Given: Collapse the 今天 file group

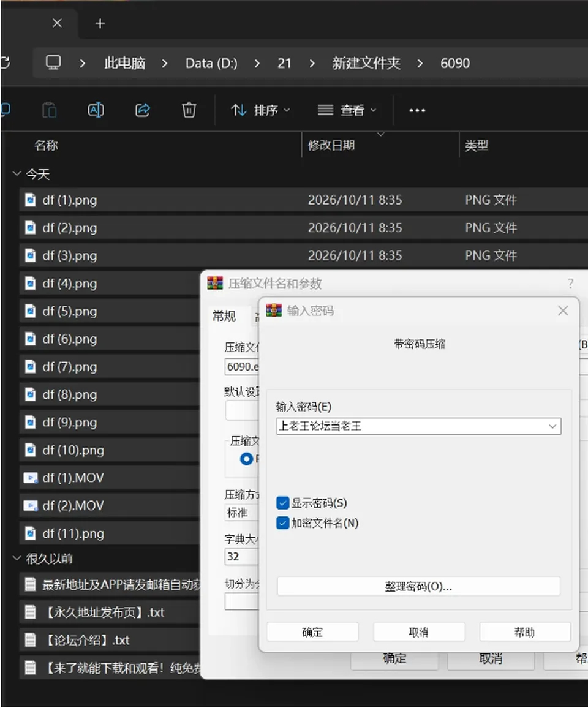Looking at the screenshot, I should click(17, 174).
